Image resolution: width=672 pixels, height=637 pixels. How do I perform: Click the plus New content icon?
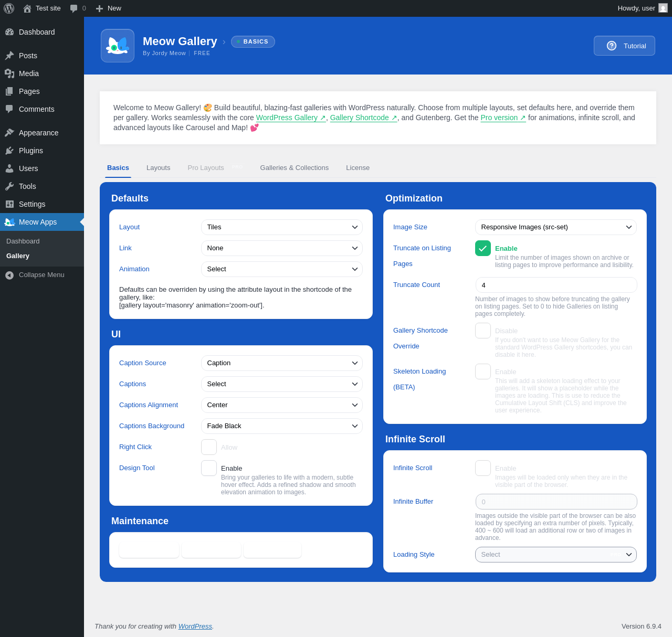[99, 8]
